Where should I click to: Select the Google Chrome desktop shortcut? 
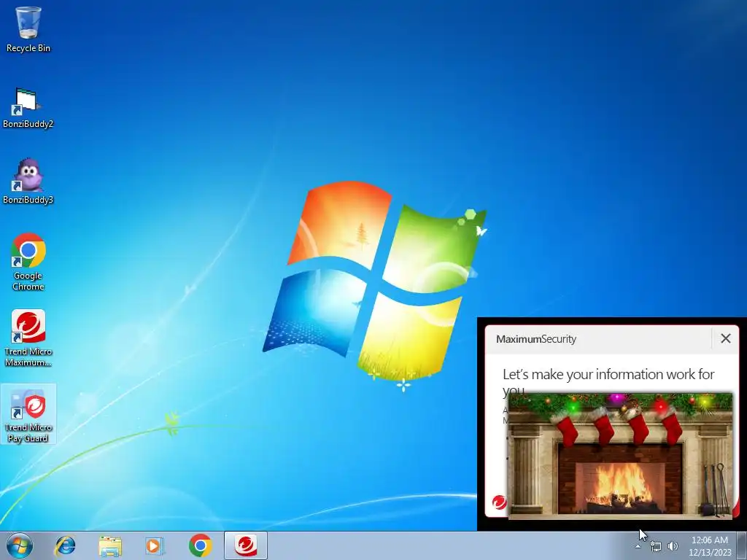click(28, 262)
